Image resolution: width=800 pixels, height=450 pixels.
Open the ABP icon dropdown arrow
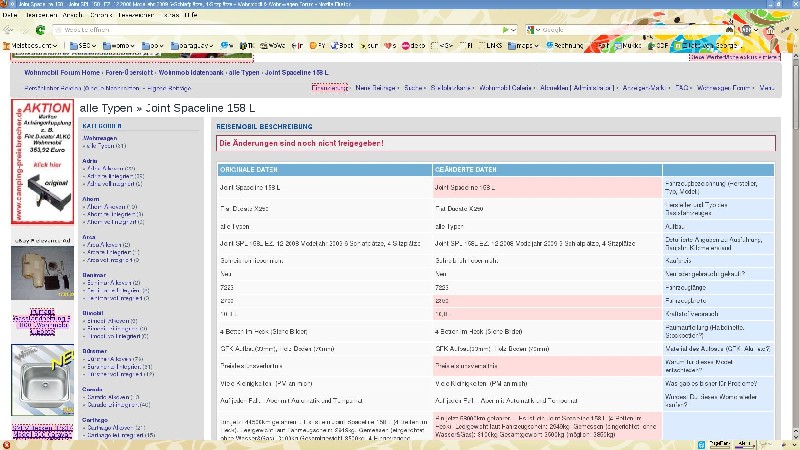pyautogui.click(x=756, y=31)
